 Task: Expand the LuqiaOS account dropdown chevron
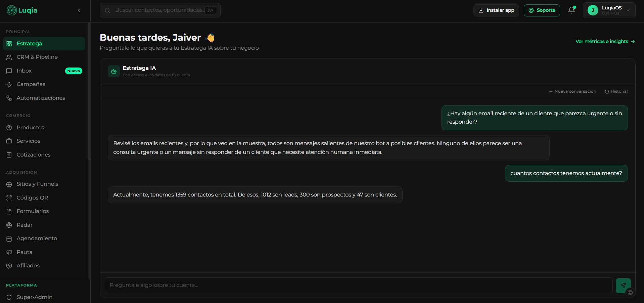tap(628, 10)
